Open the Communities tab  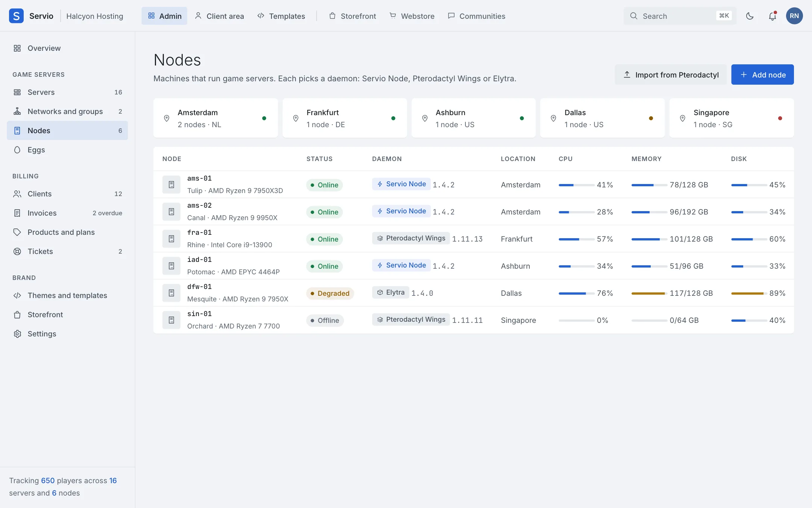(x=477, y=16)
